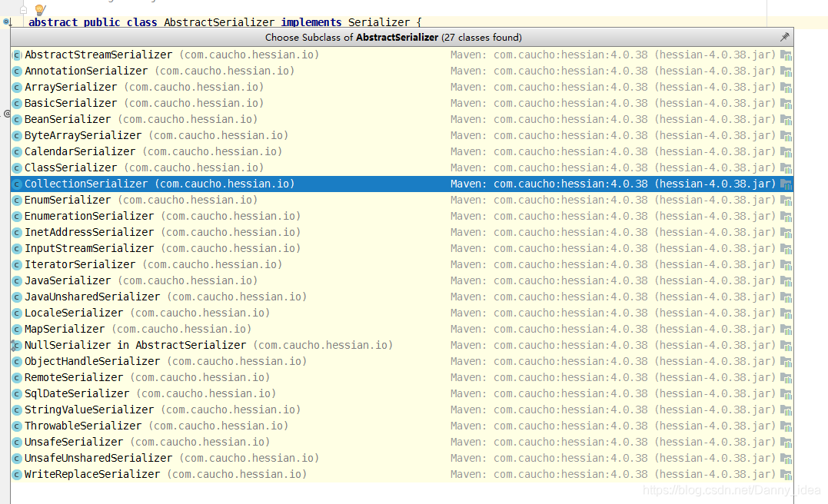This screenshot has width=828, height=504.
Task: Click library jar icon on ThrowableSerializer row
Action: (x=786, y=426)
